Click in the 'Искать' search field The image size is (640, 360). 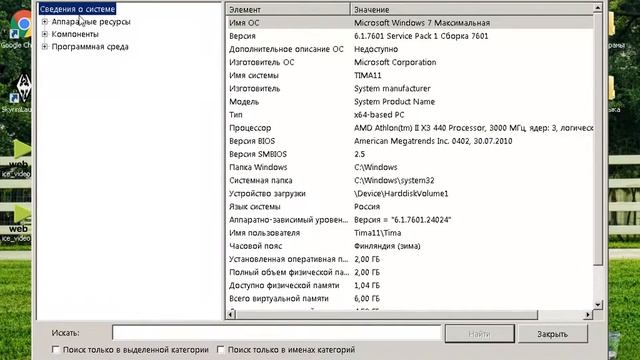277,333
